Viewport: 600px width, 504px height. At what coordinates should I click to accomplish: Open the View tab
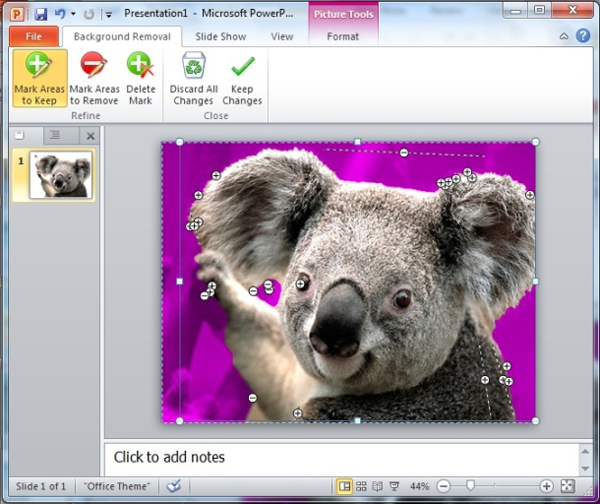(x=282, y=36)
